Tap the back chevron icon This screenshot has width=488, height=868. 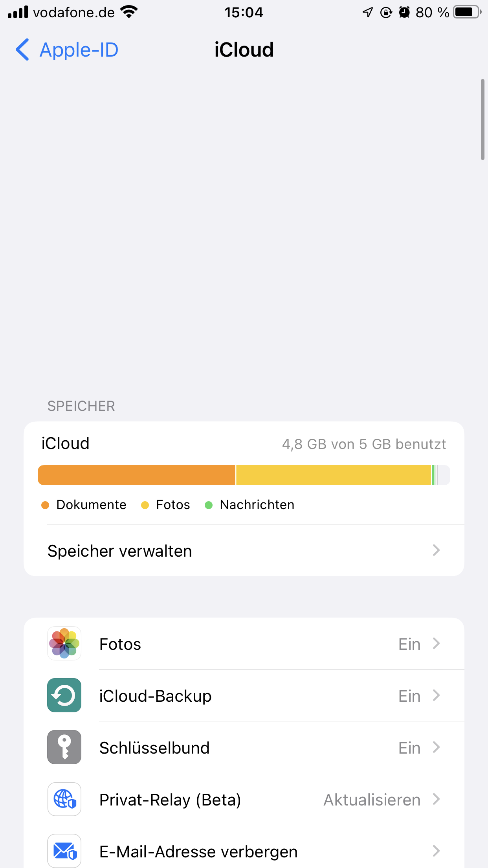[22, 50]
